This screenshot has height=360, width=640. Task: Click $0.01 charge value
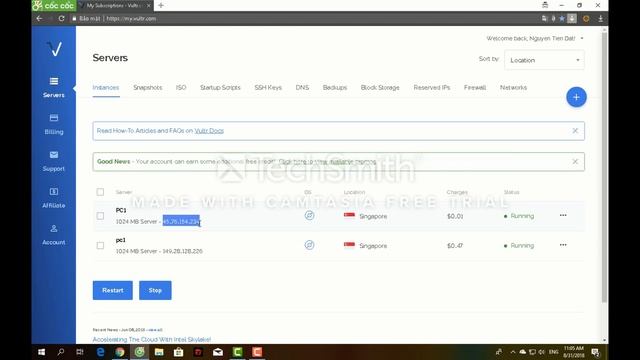click(x=455, y=216)
